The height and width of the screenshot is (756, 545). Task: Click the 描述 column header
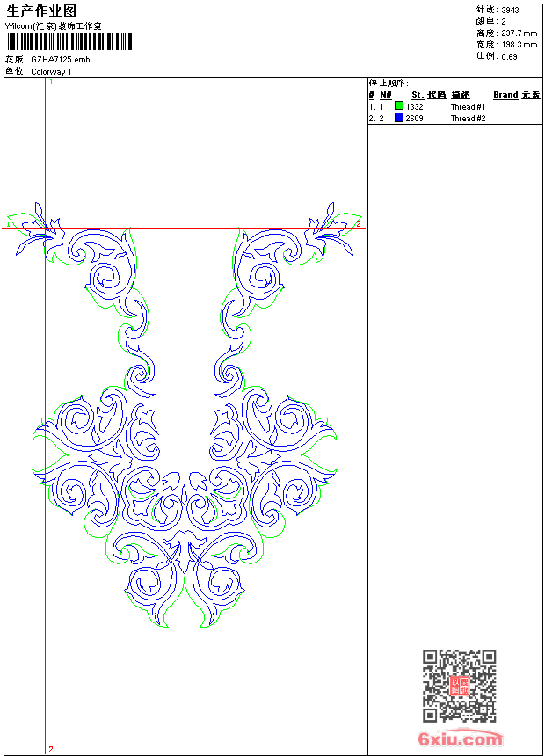461,95
